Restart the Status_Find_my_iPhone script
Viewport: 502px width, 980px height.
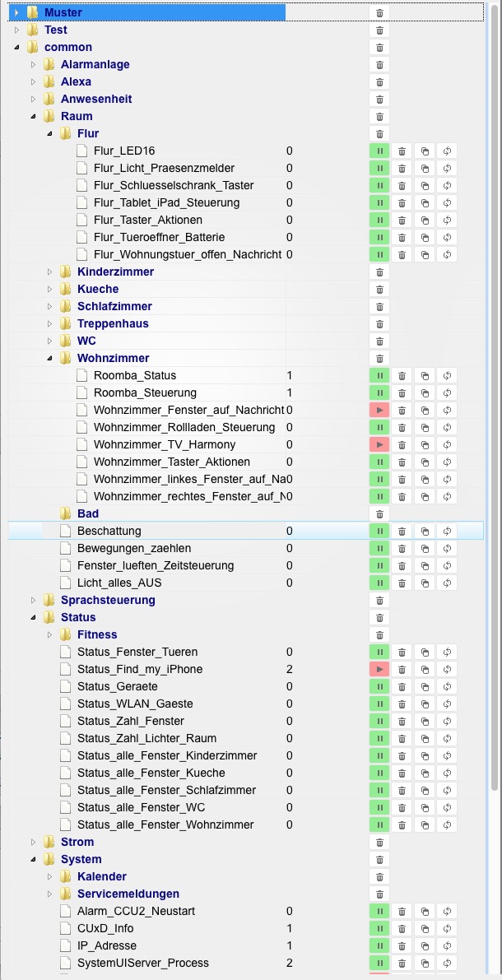447,669
